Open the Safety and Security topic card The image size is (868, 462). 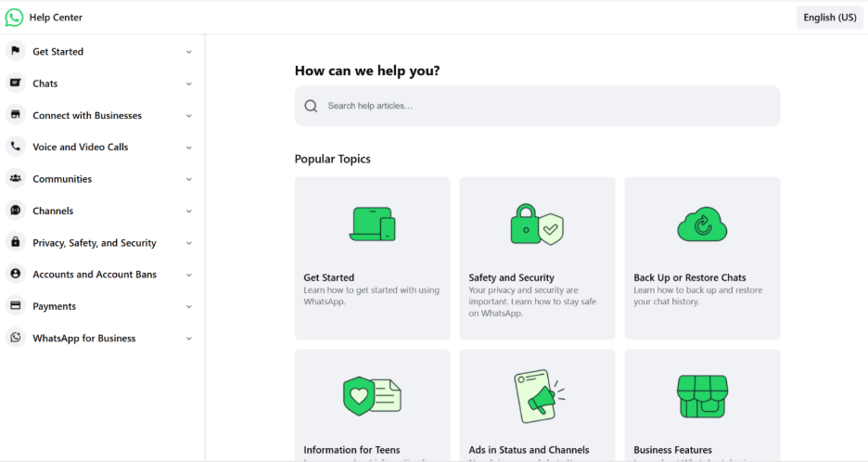coord(537,258)
